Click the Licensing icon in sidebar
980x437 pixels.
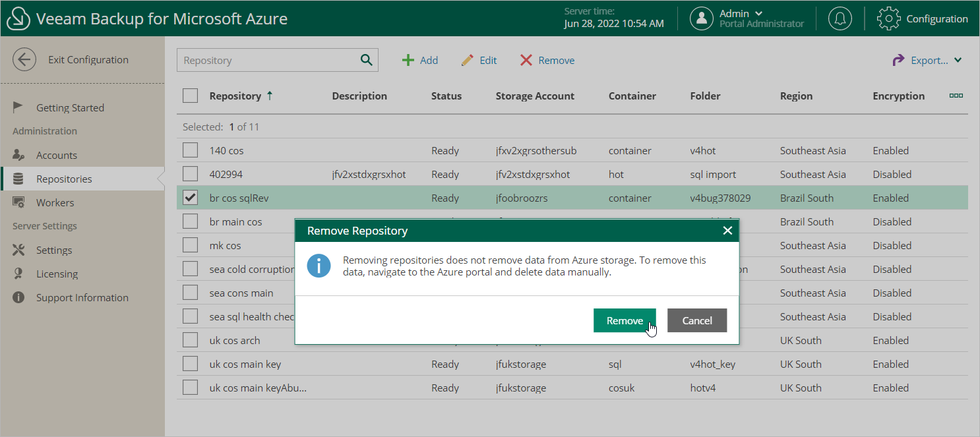tap(18, 274)
